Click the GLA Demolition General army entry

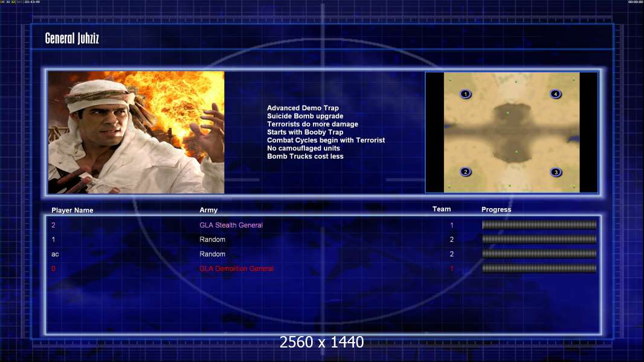click(236, 268)
